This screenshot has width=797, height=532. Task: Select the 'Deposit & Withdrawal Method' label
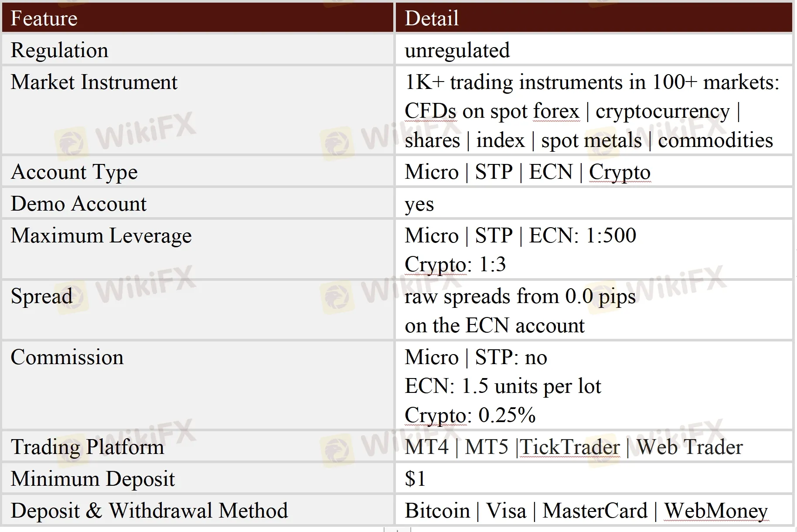point(149,511)
